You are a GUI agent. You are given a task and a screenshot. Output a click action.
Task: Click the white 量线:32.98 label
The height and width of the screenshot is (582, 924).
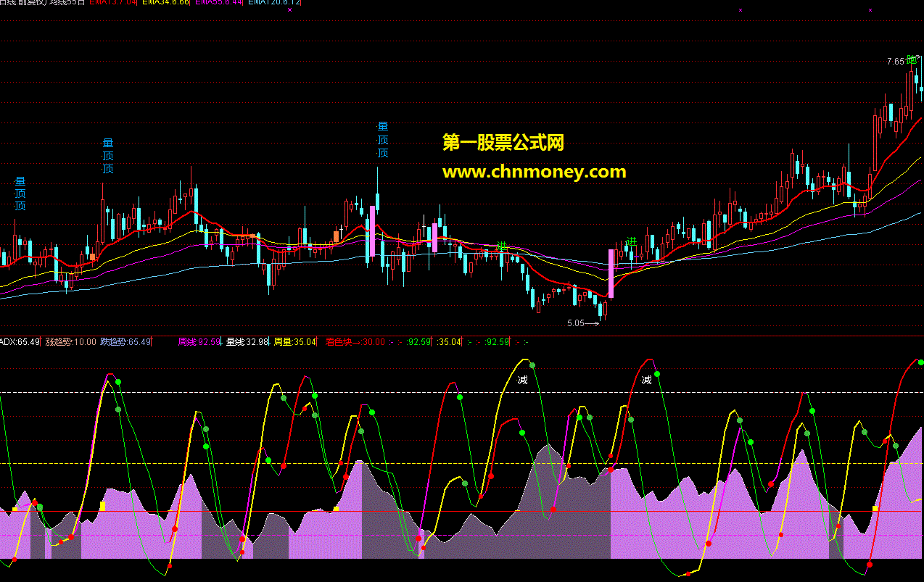tap(247, 341)
